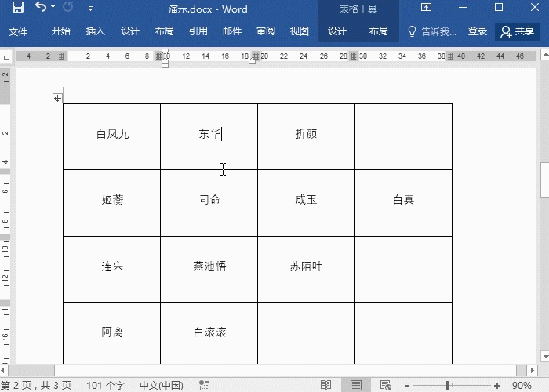This screenshot has height=392, width=549.
Task: Open the 布局 tab next to 引用
Action: 164,31
